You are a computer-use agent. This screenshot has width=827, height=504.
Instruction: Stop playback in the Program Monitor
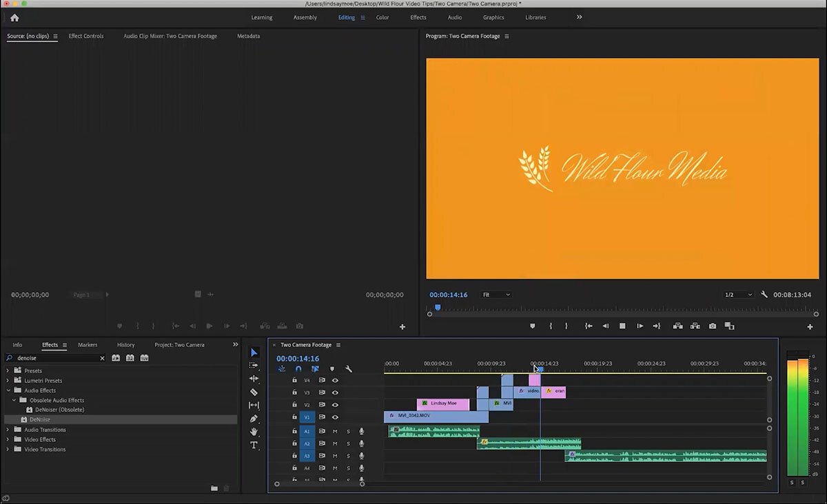[622, 326]
